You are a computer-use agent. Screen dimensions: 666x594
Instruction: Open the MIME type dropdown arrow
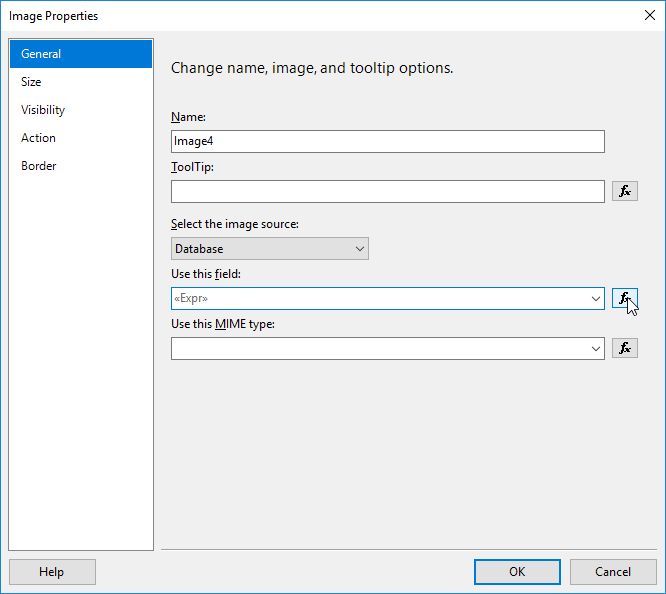coord(596,348)
